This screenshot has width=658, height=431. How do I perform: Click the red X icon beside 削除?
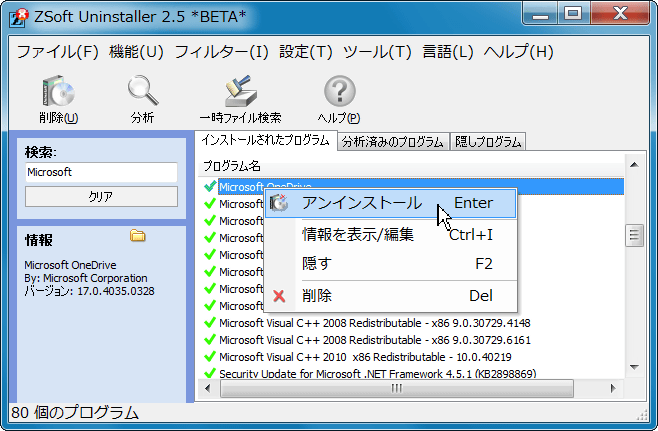279,296
